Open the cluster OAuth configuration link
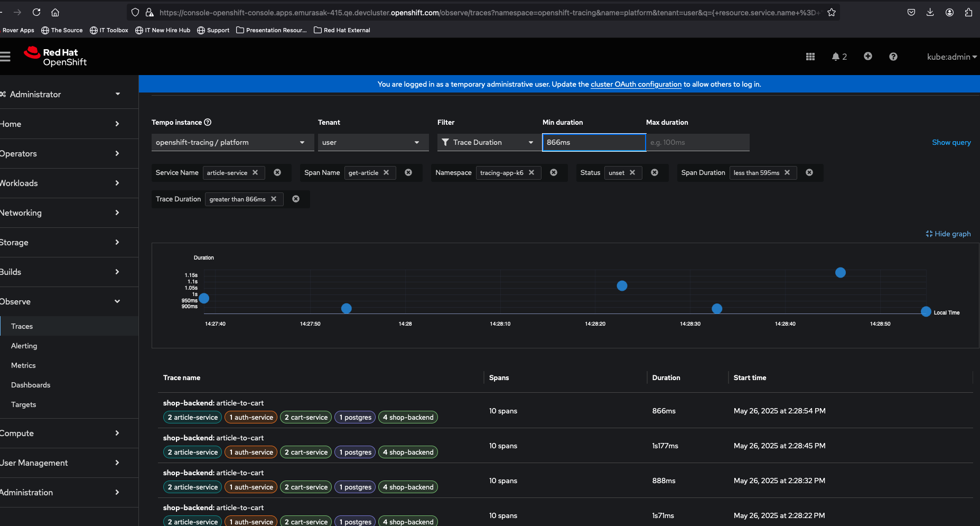980x526 pixels. click(x=636, y=84)
